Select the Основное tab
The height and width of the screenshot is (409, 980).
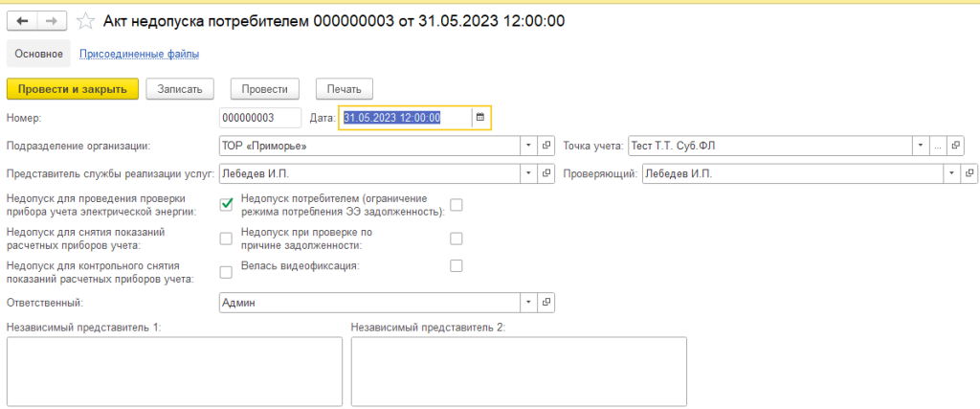(39, 55)
